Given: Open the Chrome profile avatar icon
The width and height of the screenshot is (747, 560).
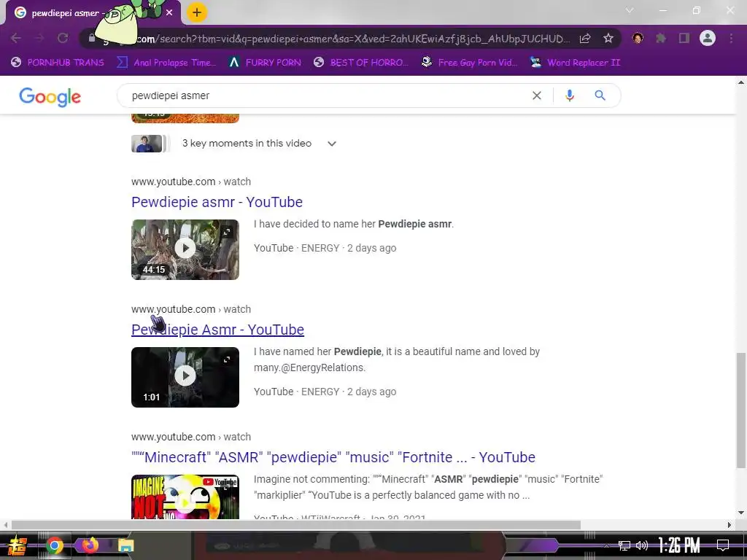Looking at the screenshot, I should [708, 38].
